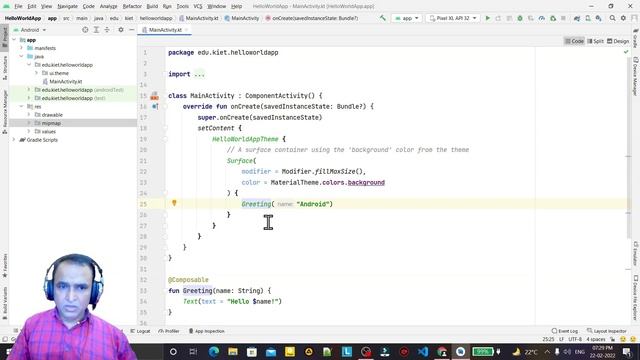Open Microsoft Edge in taskbar
The height and width of the screenshot is (360, 640).
[213, 351]
